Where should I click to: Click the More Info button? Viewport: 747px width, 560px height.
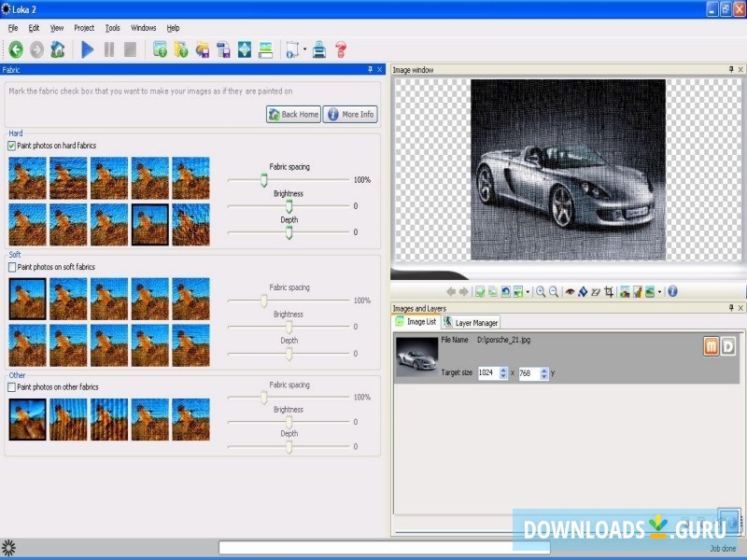pos(349,114)
